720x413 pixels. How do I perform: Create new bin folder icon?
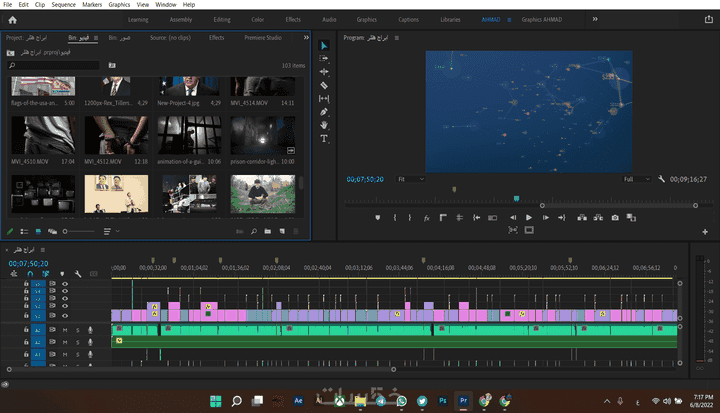268,231
